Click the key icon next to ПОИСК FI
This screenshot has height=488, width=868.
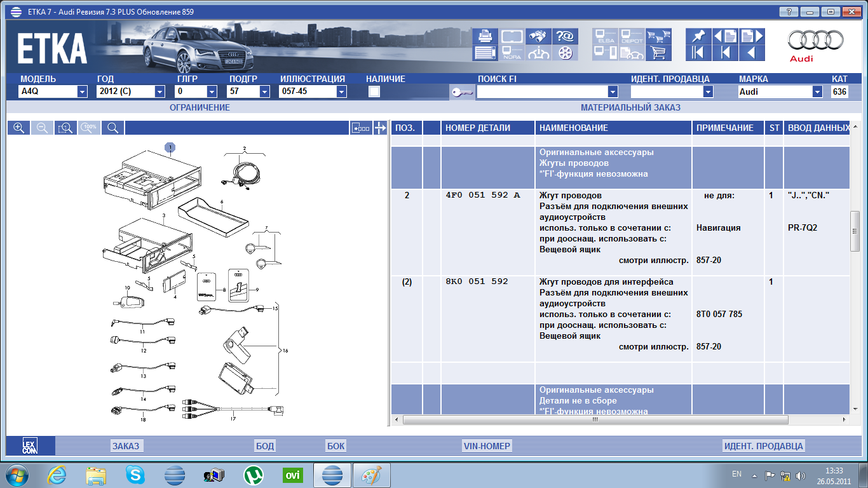coord(461,91)
